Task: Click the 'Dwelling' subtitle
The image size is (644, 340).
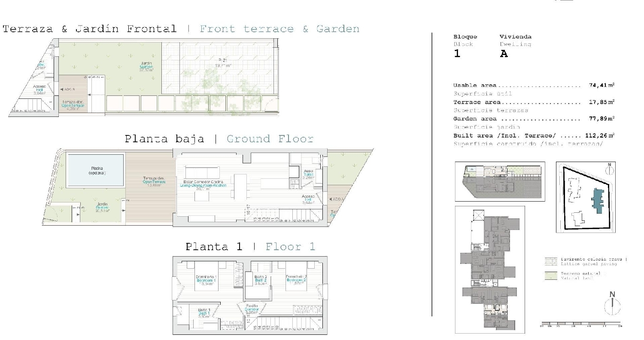Action: pyautogui.click(x=515, y=44)
